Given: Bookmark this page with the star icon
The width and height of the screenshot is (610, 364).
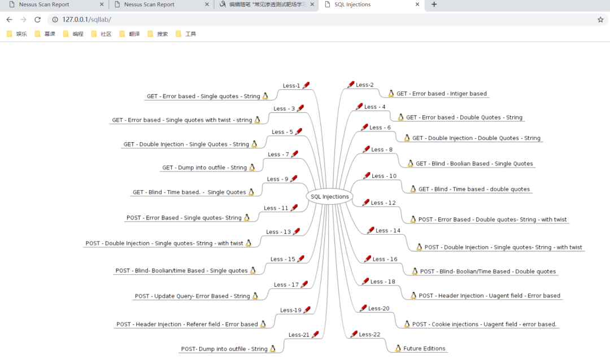Looking at the screenshot, I should 600,19.
